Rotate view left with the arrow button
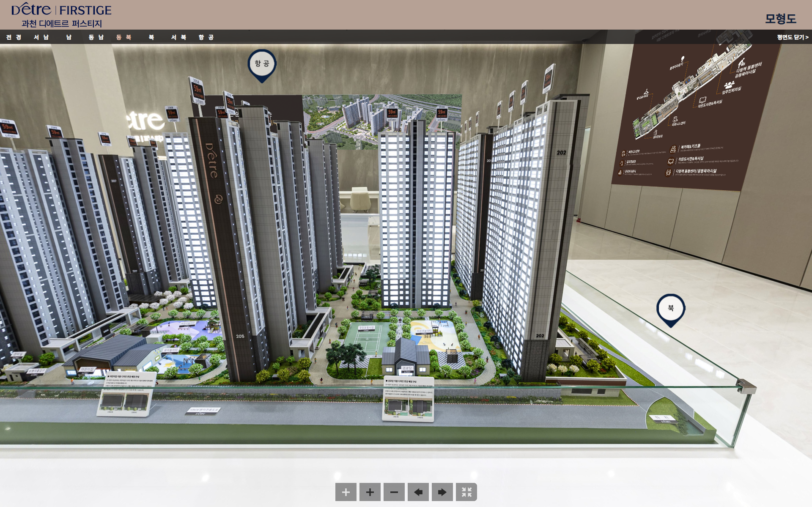The width and height of the screenshot is (812, 507). point(418,492)
